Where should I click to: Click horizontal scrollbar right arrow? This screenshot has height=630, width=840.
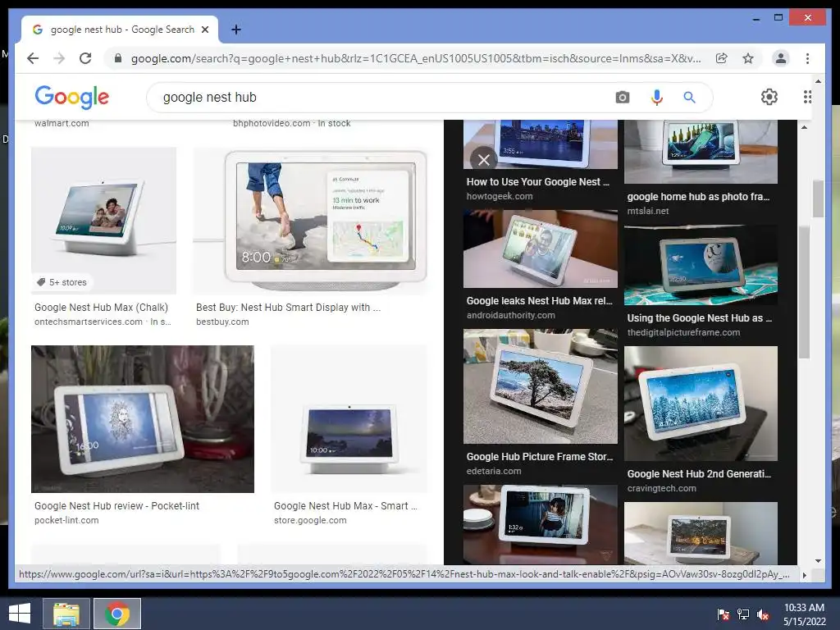tap(804, 575)
